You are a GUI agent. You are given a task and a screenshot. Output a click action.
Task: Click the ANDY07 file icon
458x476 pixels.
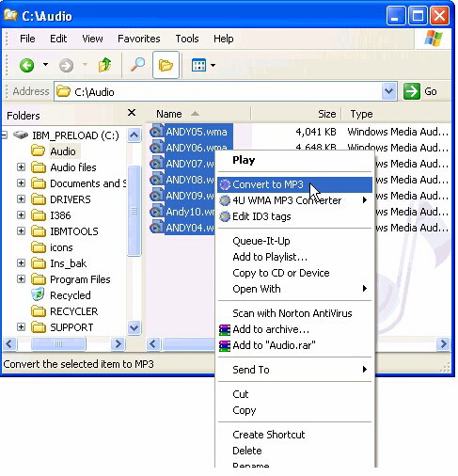[157, 164]
